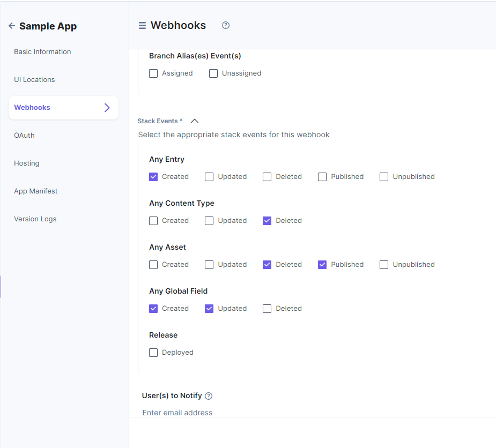496x448 pixels.
Task: Check Any Global Field Deleted checkbox
Action: coord(267,309)
